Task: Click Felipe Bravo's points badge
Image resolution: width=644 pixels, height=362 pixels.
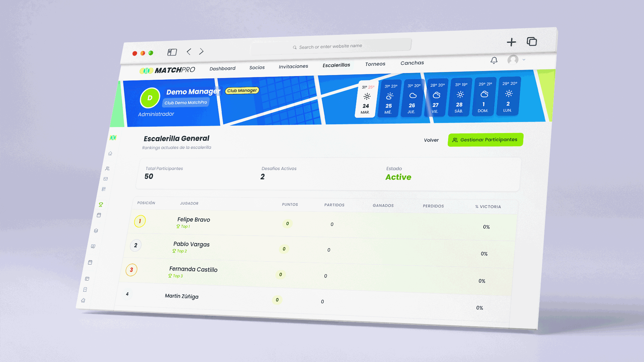Action: tap(287, 224)
